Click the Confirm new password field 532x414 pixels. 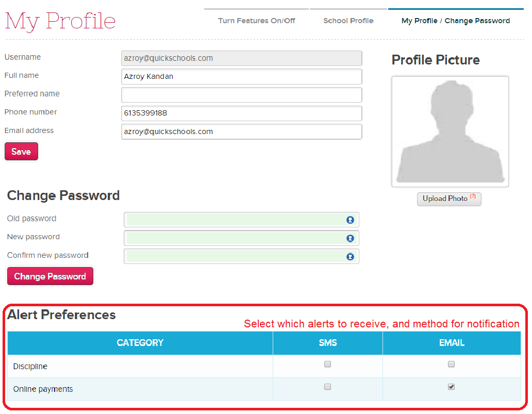pyautogui.click(x=235, y=256)
